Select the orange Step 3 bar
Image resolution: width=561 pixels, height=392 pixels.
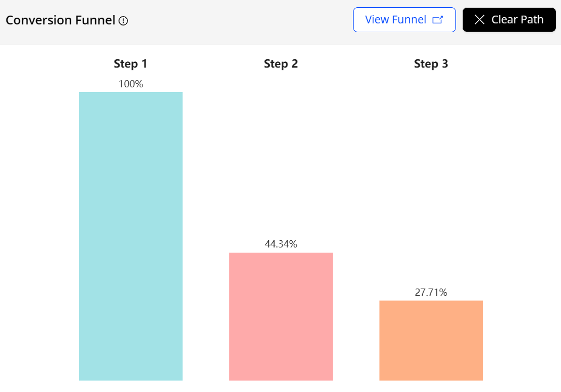click(431, 340)
